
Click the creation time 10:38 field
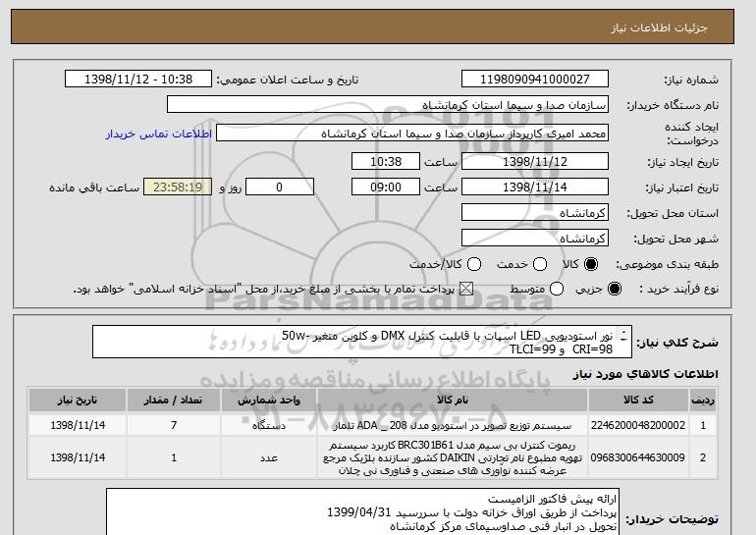386,161
